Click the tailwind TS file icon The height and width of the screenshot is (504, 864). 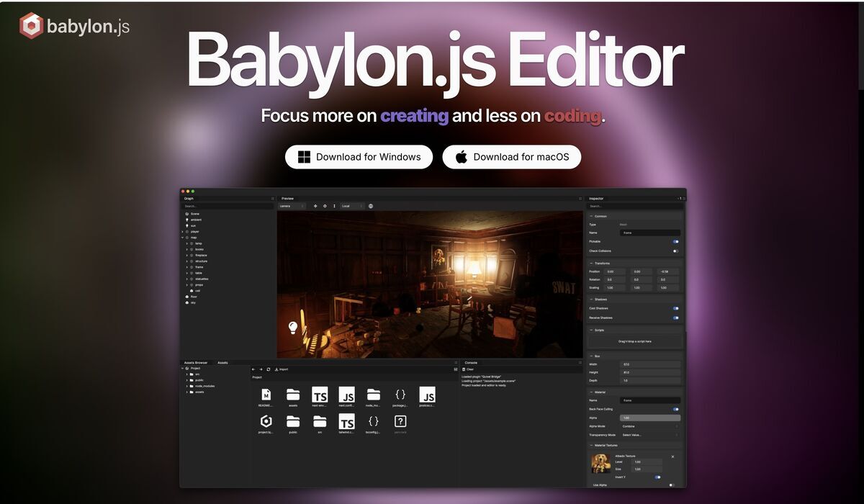tap(346, 421)
